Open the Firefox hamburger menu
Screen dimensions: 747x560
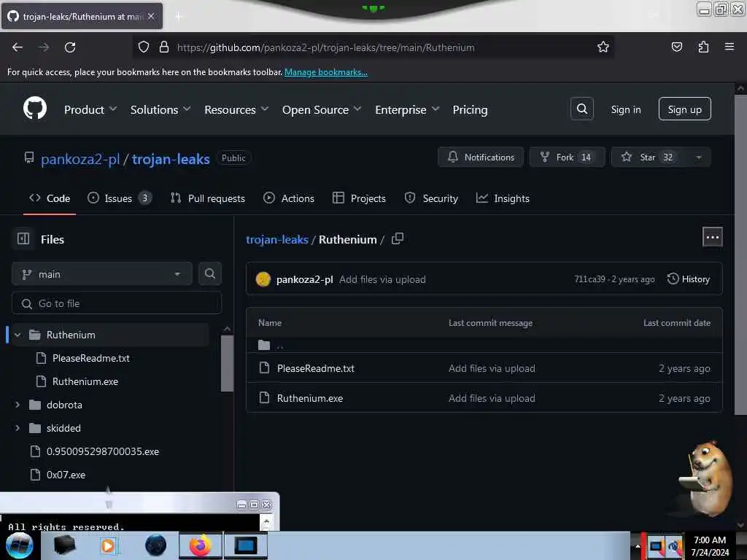729,47
